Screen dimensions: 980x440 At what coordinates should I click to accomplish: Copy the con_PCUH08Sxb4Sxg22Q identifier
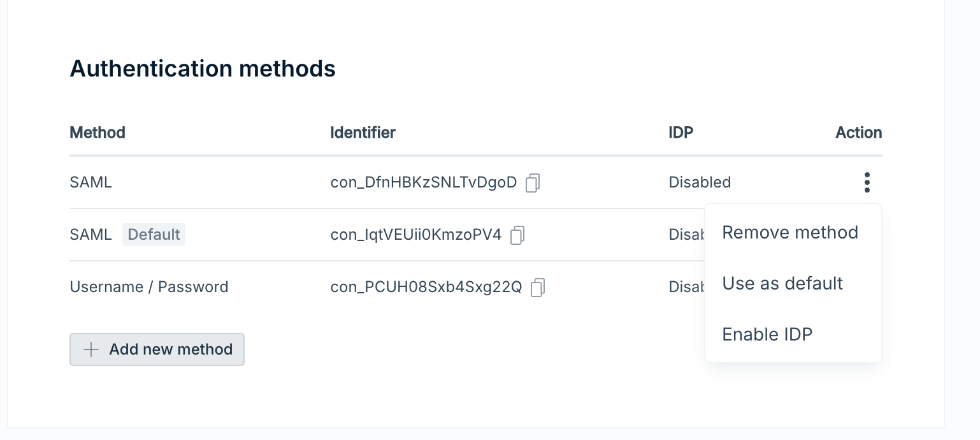coord(538,288)
